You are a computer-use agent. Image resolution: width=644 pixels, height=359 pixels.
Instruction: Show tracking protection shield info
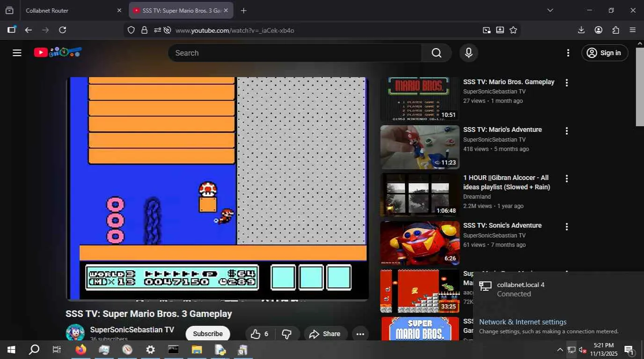click(x=131, y=30)
